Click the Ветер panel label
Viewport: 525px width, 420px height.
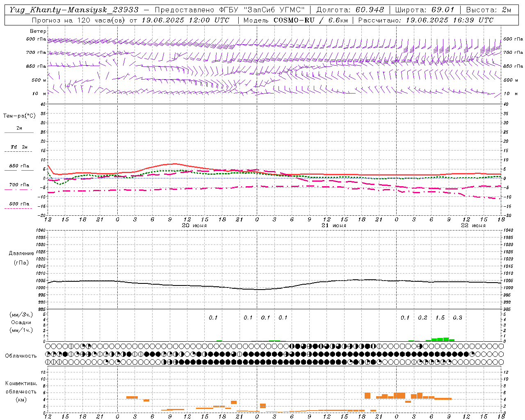coord(38,31)
